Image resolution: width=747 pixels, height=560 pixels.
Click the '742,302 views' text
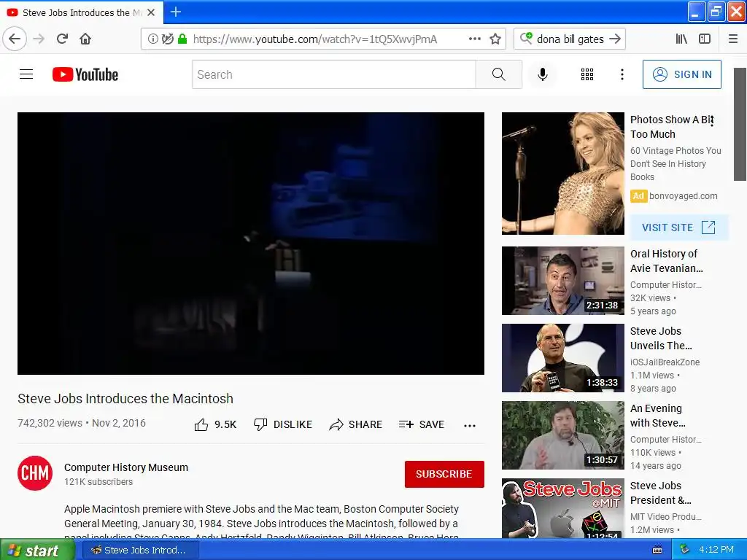[50, 423]
